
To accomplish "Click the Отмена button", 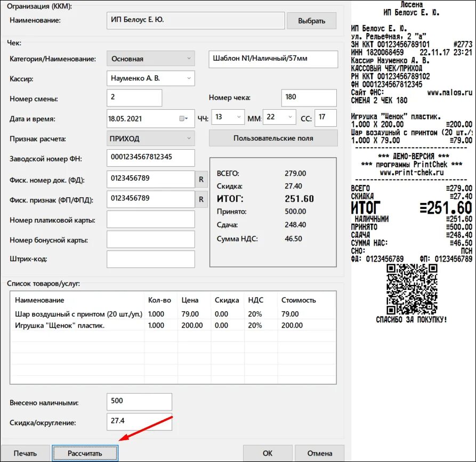I will point(320,453).
